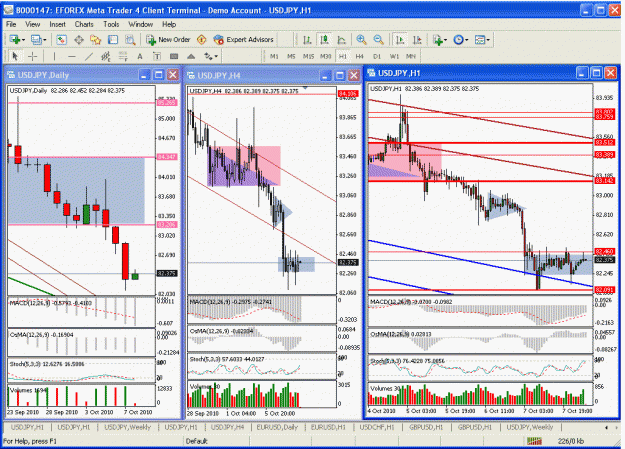Click the yellow diamond MetaEditor icon
Screen dimensions: 625x449
[202, 39]
